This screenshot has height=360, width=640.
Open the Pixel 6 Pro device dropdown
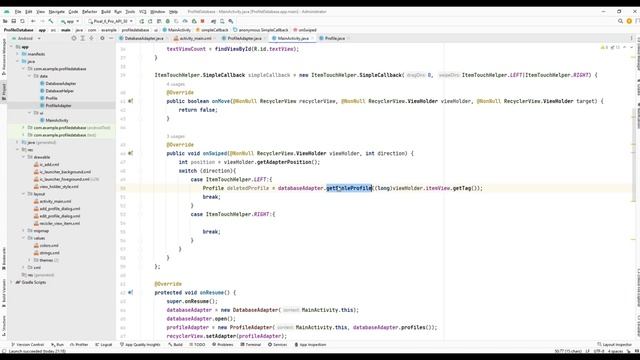point(110,21)
